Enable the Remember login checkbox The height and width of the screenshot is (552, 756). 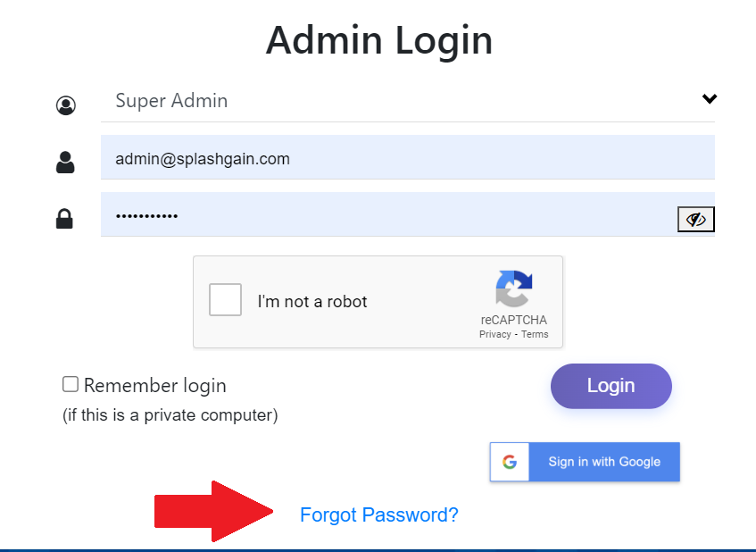point(71,384)
